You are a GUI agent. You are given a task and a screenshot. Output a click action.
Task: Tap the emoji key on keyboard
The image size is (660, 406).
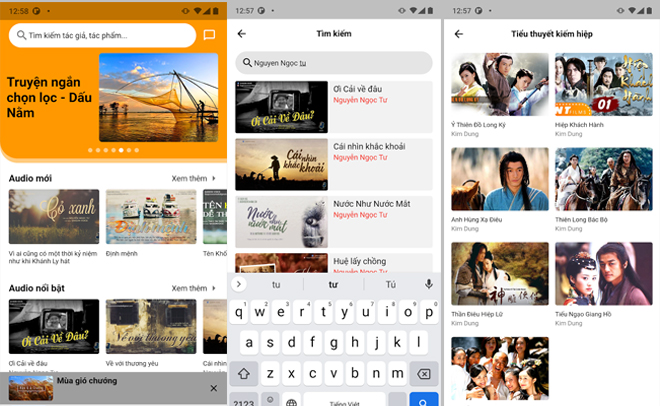click(x=270, y=400)
